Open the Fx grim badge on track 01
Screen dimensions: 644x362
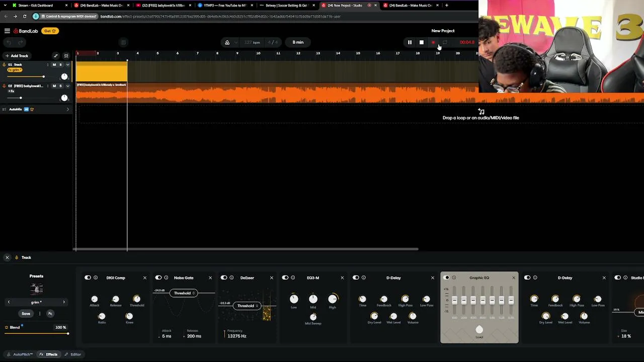(15, 70)
